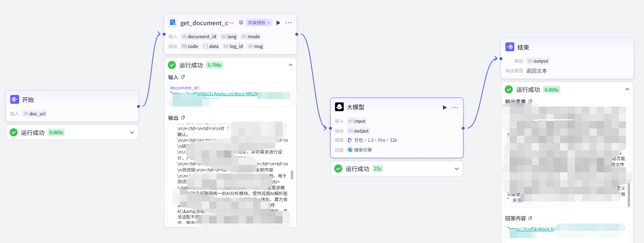Click the 豆包 model icon

(350, 140)
